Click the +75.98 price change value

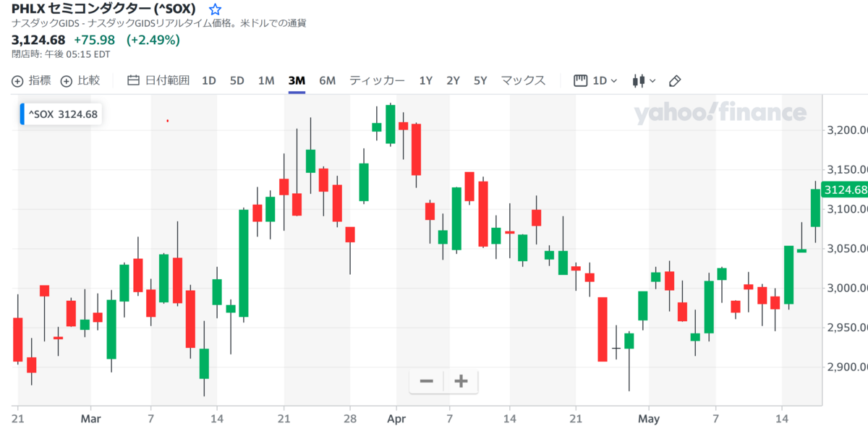[94, 40]
